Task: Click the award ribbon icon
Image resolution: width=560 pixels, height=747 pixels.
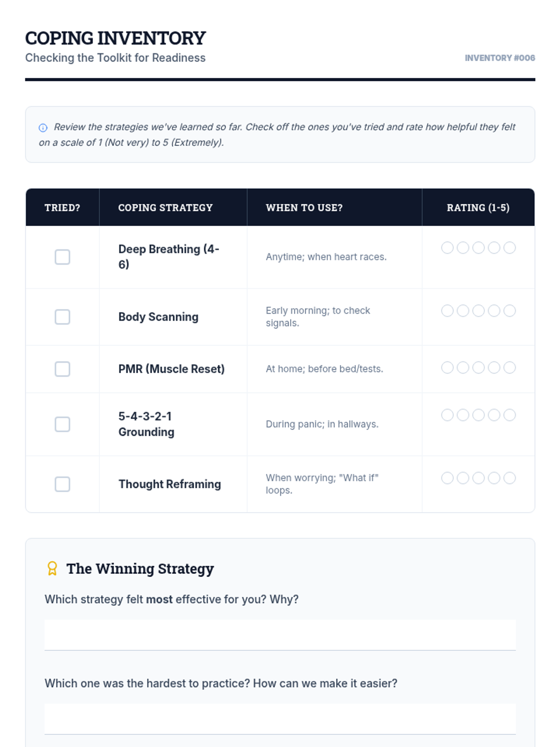Action: tap(52, 568)
